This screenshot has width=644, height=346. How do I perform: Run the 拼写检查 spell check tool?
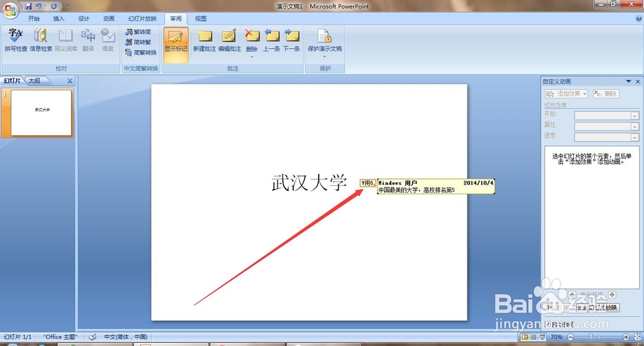15,40
